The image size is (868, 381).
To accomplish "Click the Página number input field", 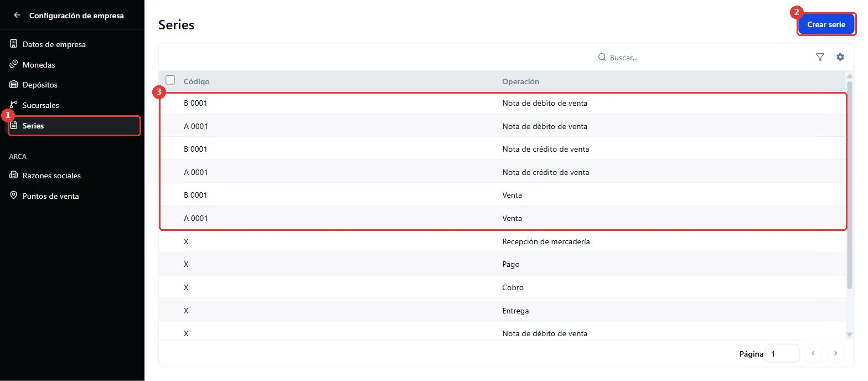I will pyautogui.click(x=783, y=353).
